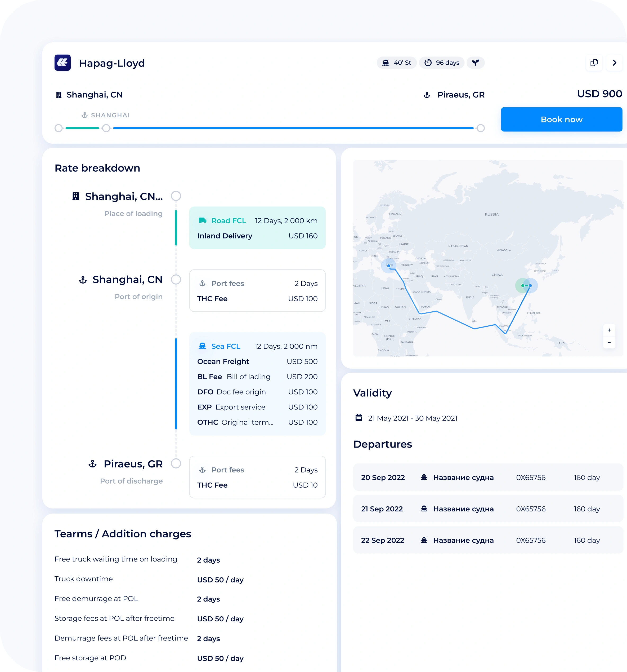This screenshot has height=672, width=627.
Task: Click the eco leaf sprout chip
Action: pos(475,63)
